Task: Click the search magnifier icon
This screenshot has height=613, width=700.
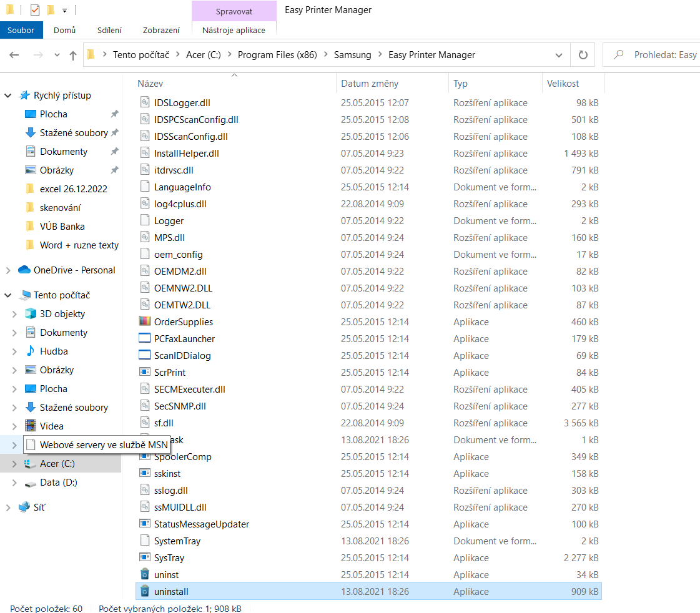Action: 618,55
